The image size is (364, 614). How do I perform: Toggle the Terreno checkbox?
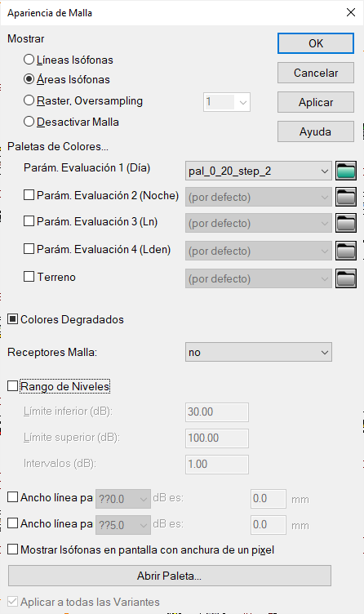coord(29,277)
